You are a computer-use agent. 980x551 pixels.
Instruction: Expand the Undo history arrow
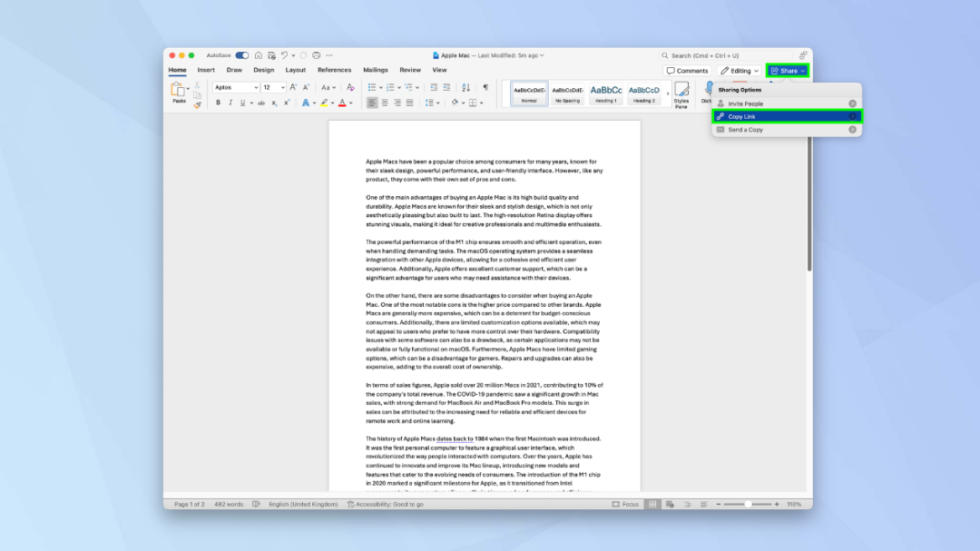(293, 55)
